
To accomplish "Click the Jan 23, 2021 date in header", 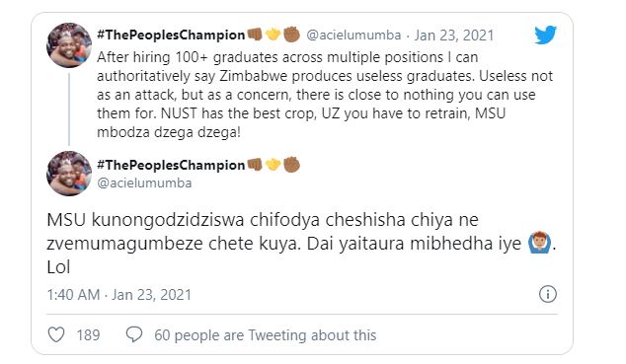I will click(x=454, y=36).
